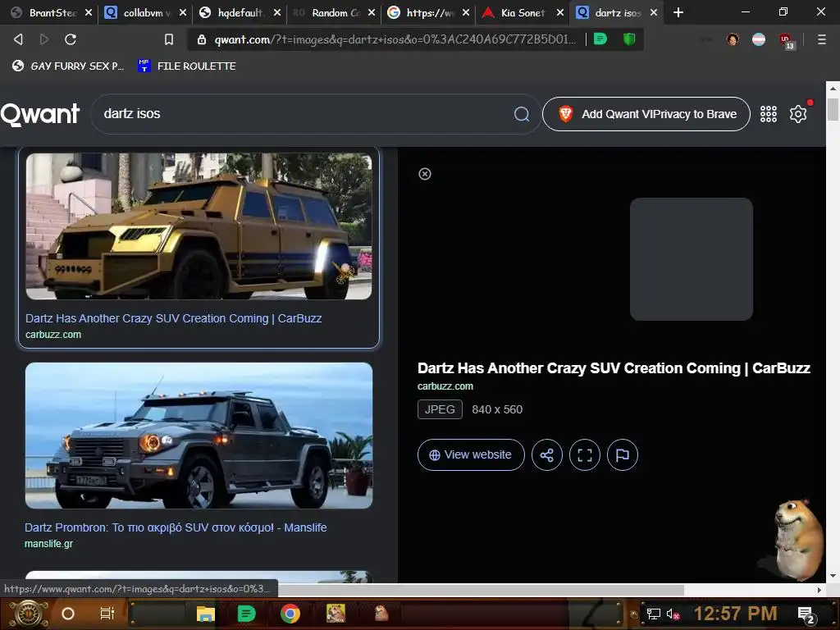The height and width of the screenshot is (630, 840).
Task: Switch to the Google https://w tab
Action: pos(430,12)
